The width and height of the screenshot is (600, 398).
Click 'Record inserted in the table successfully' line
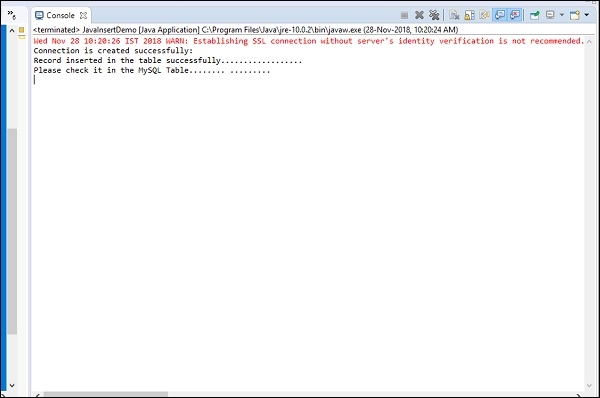tap(168, 60)
